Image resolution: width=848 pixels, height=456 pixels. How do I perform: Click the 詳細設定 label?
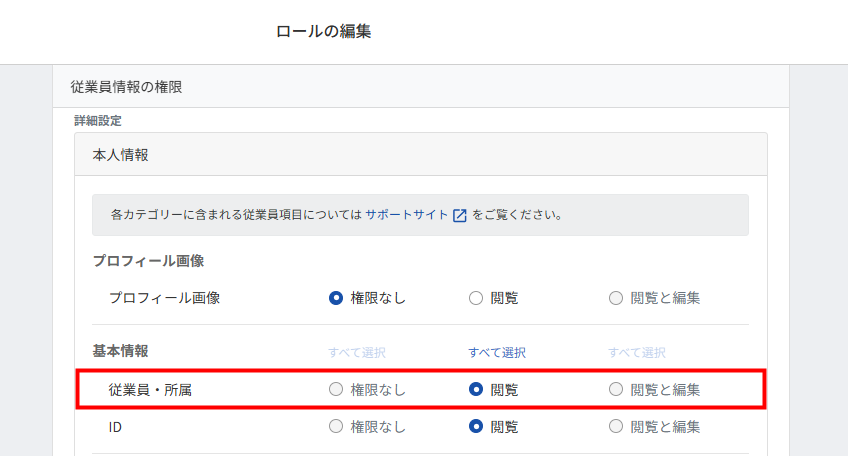98,121
